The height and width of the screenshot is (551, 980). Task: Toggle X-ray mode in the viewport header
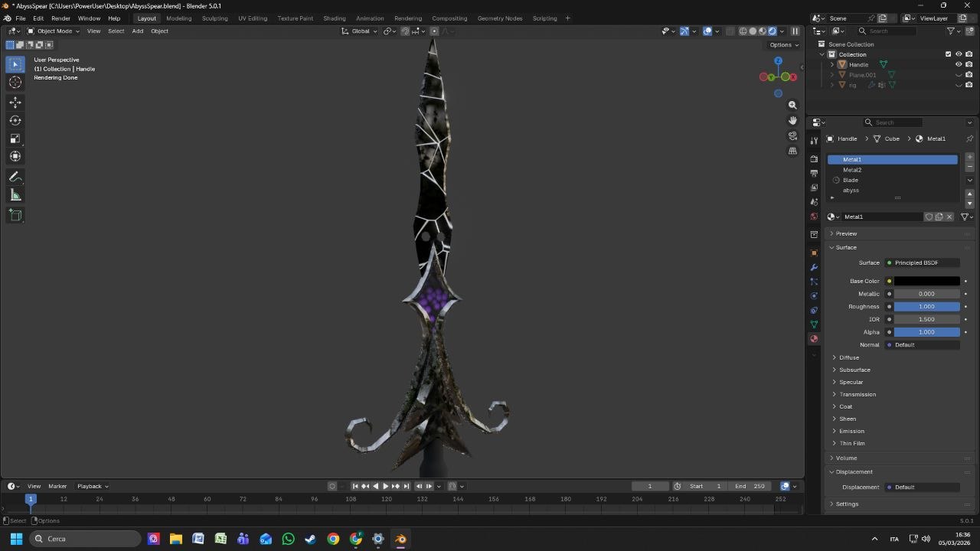pos(731,31)
